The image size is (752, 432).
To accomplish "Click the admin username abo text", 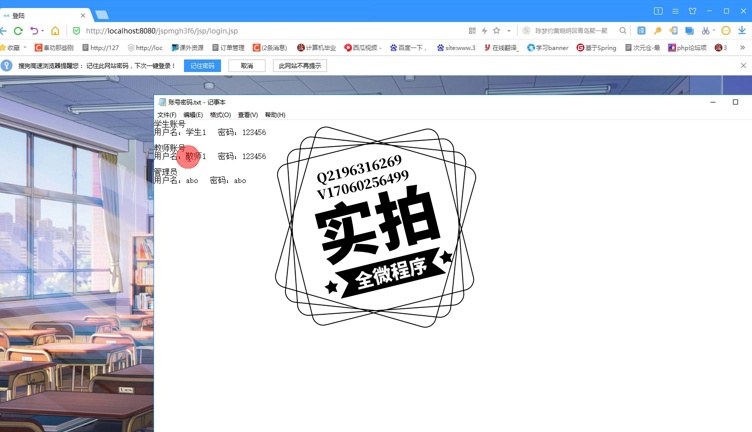I will (x=192, y=180).
